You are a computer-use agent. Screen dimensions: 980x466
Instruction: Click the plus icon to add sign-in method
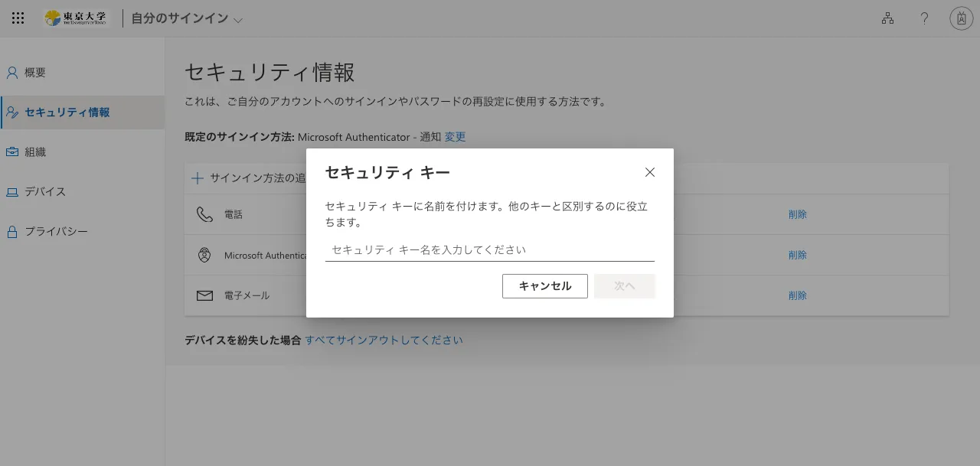click(198, 178)
